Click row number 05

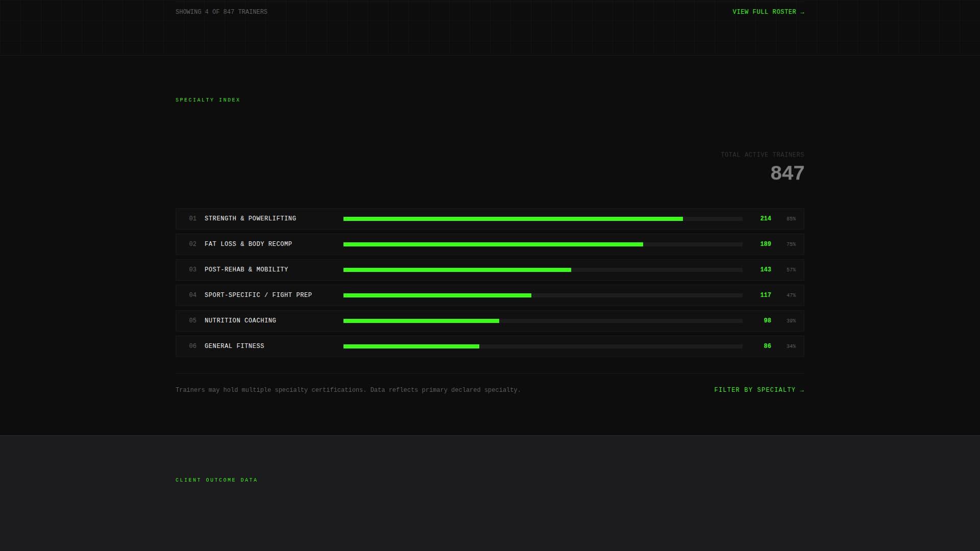[192, 320]
